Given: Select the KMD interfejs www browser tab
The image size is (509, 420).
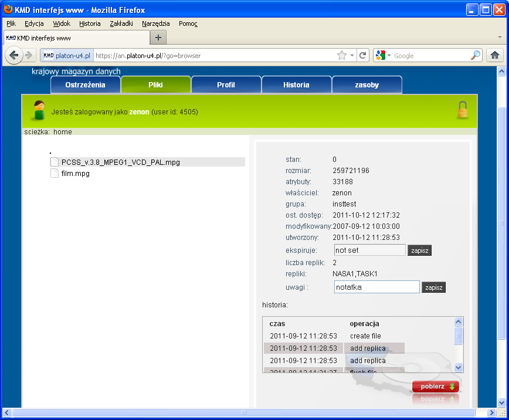Looking at the screenshot, I should pos(77,38).
